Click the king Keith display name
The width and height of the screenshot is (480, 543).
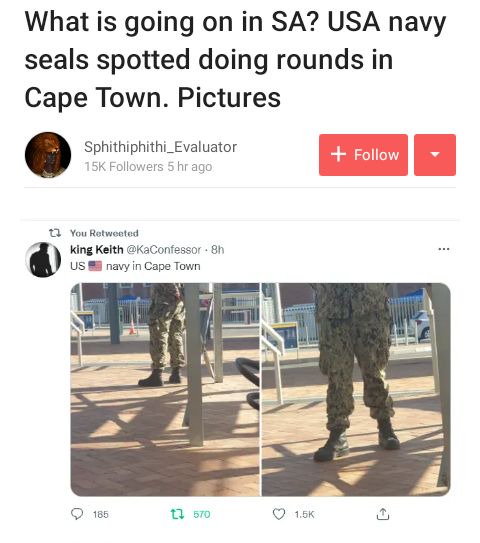click(97, 249)
